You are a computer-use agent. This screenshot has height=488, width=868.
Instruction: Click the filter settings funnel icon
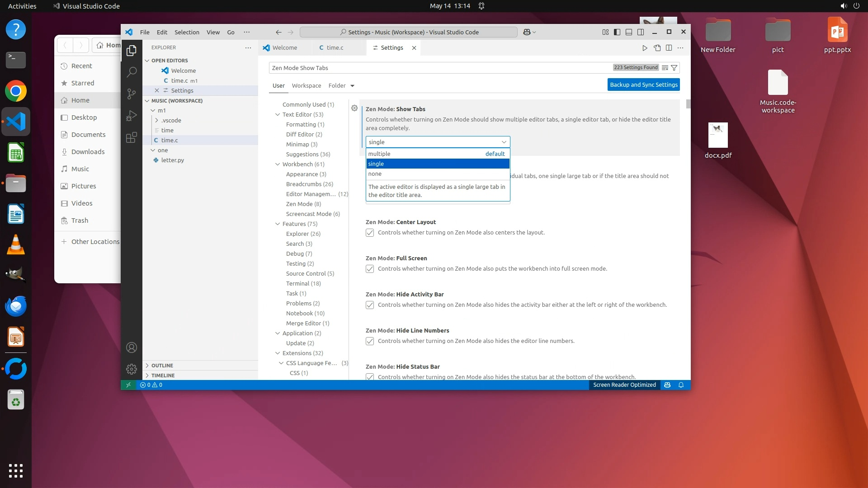pyautogui.click(x=674, y=68)
